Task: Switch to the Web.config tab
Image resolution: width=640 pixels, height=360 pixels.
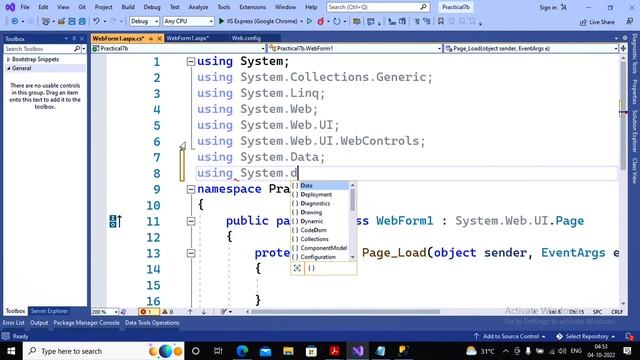Action: coord(246,38)
